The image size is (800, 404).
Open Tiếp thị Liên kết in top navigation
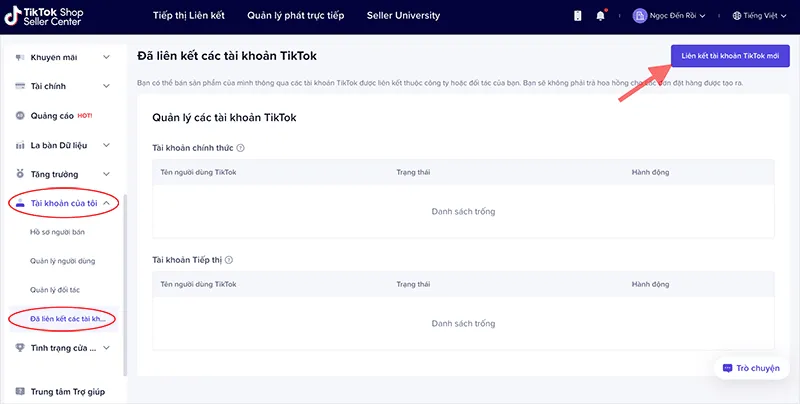tap(189, 15)
